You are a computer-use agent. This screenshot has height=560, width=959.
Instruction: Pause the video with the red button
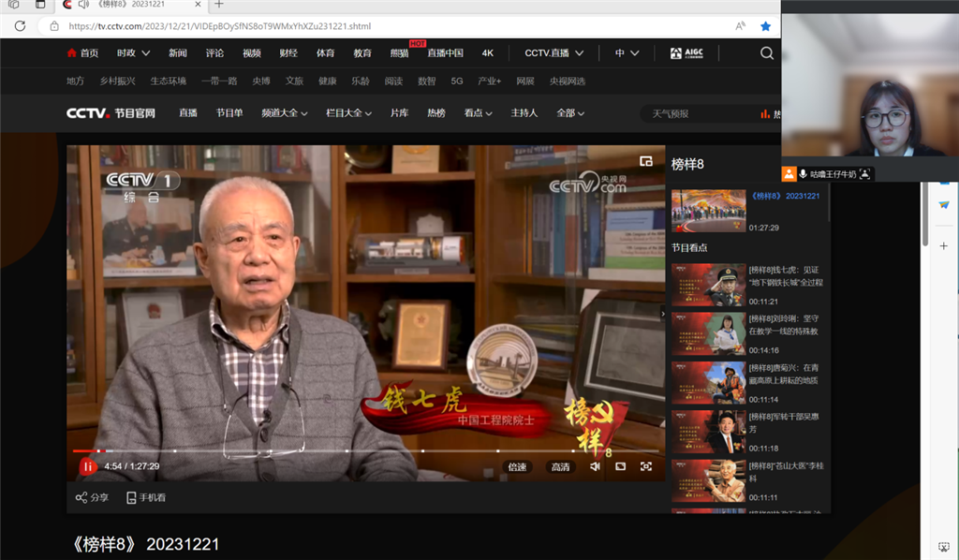click(x=87, y=466)
